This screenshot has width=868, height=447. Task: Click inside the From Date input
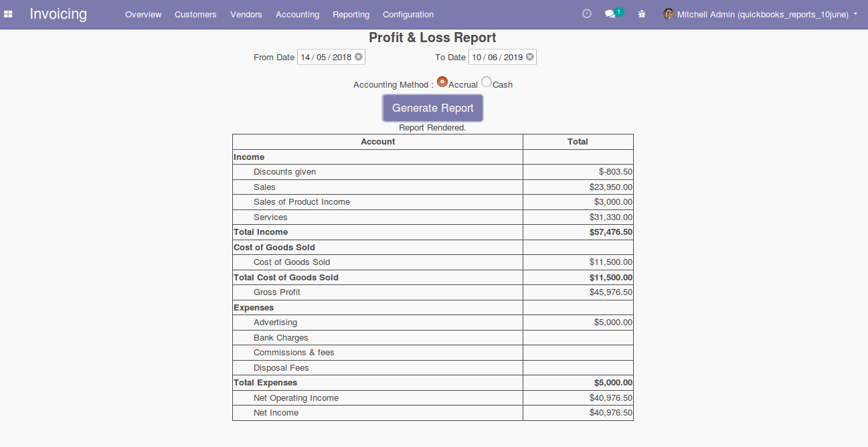325,58
